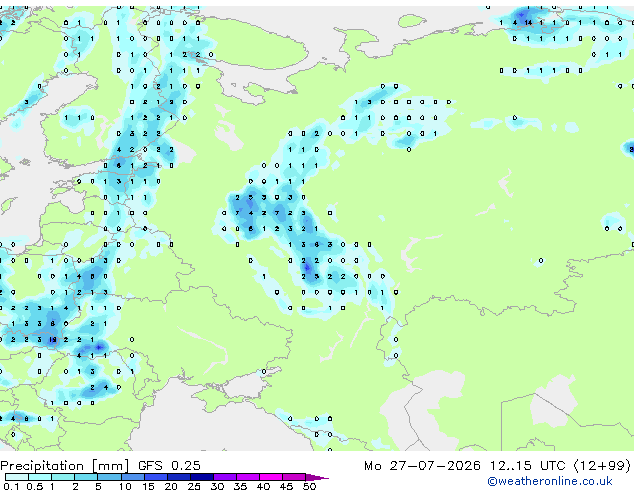The height and width of the screenshot is (490, 634).
Task: Click the 0.1–0.5 mm legend swatch
Action: pyautogui.click(x=17, y=477)
